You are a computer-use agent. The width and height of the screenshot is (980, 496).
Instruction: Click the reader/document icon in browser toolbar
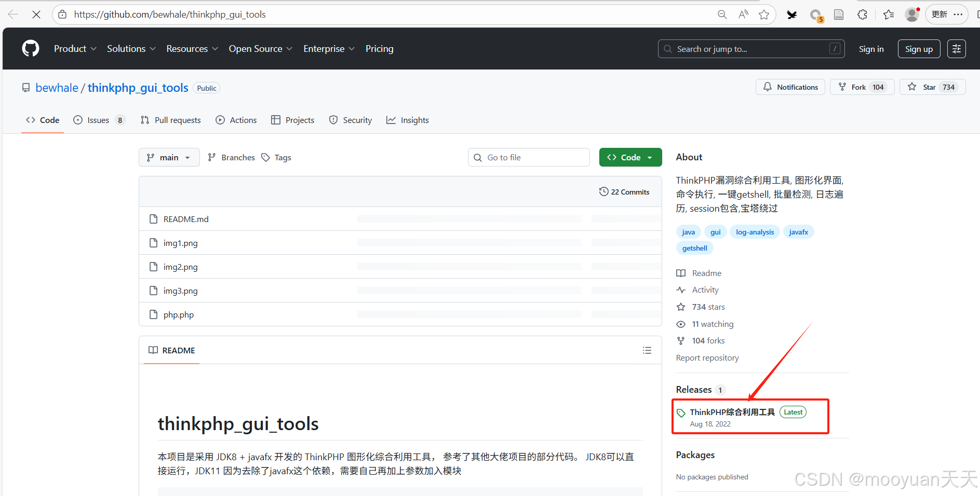click(x=839, y=15)
